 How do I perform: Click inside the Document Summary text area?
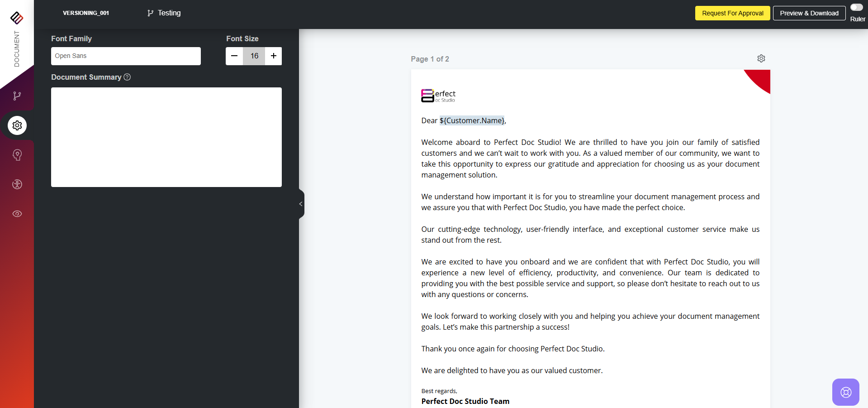pyautogui.click(x=166, y=137)
